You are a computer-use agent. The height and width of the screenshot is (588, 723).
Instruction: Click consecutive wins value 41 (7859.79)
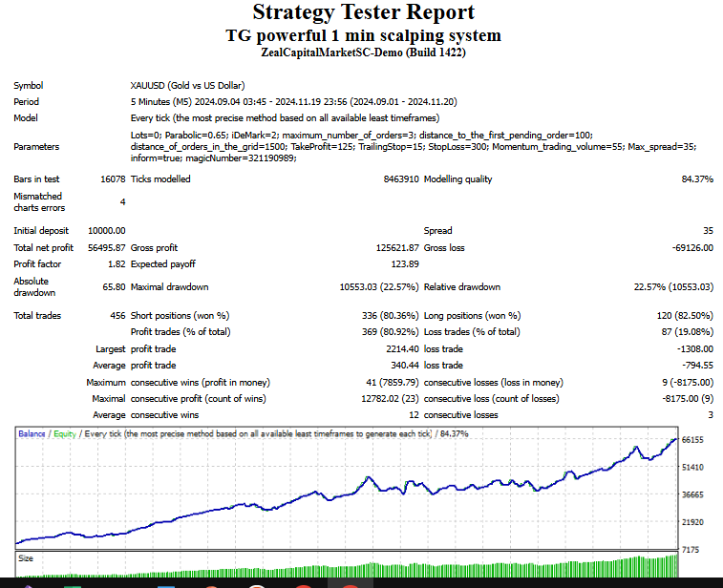pos(393,383)
